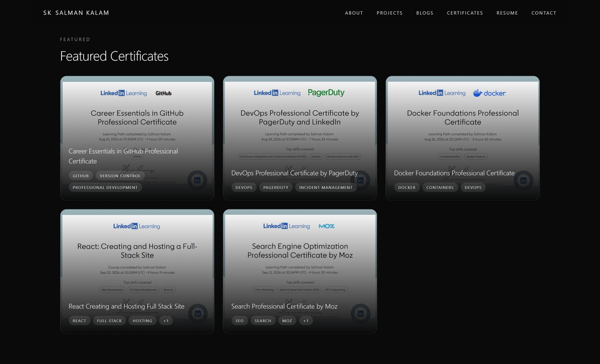The width and height of the screenshot is (600, 364).
Task: Open the Search Professional Certificate by Moz card
Action: [300, 271]
